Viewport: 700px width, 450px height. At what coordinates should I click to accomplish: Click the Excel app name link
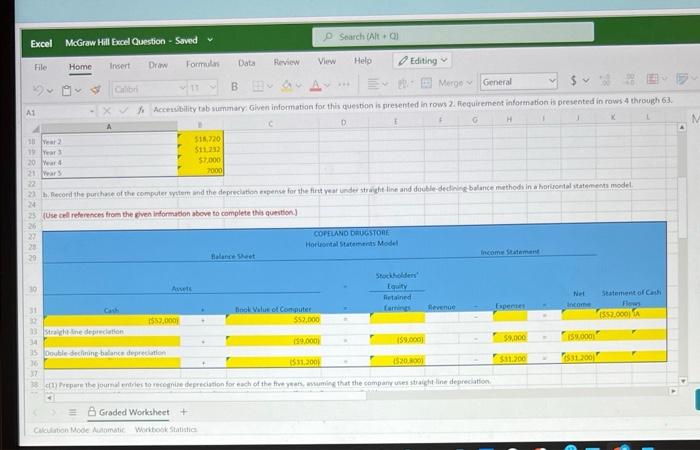[x=41, y=44]
